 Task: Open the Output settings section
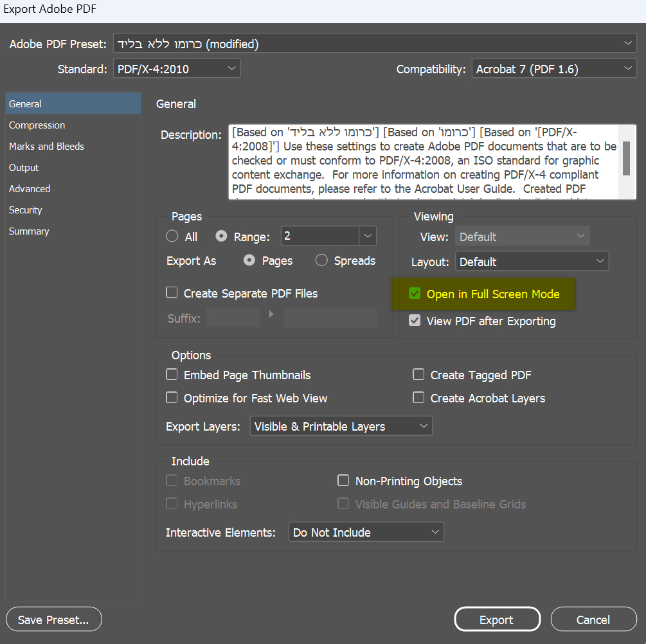24,168
